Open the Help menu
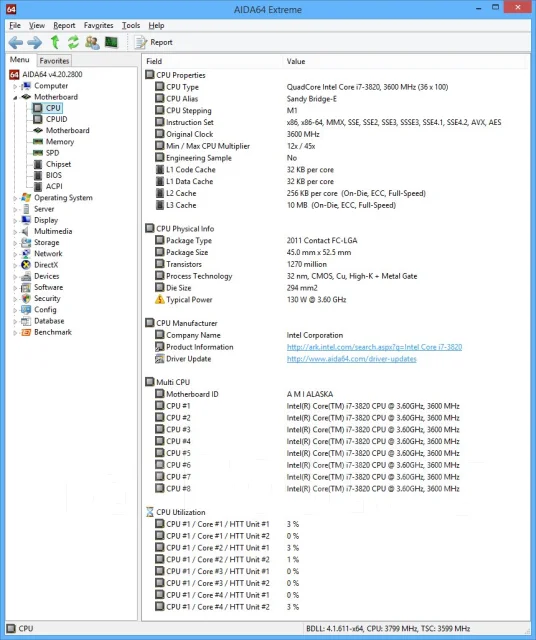The image size is (536, 640). tap(156, 25)
